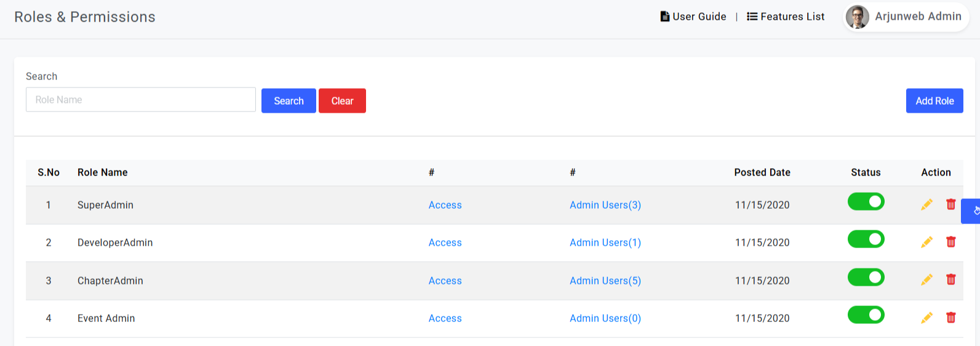Select the ChapterAdmin role name cell
This screenshot has width=980, height=346.
110,281
